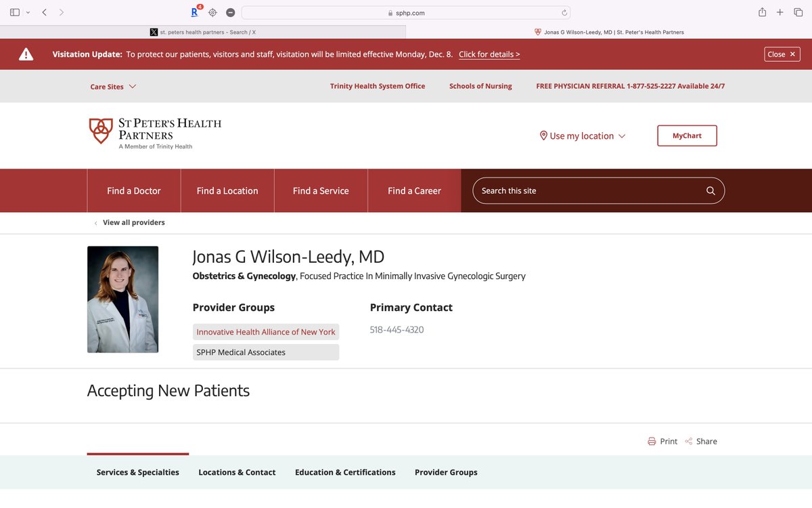This screenshot has height=508, width=812.
Task: Toggle the Safari sidebar icon
Action: pyautogui.click(x=15, y=12)
